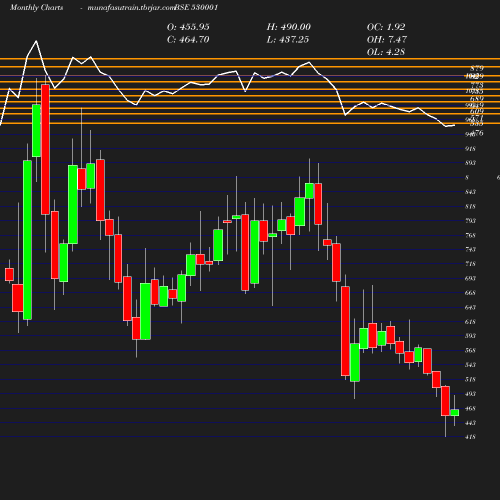The image size is (500, 500).
Task: Click the munafasutra website name in header
Action: click(131, 8)
